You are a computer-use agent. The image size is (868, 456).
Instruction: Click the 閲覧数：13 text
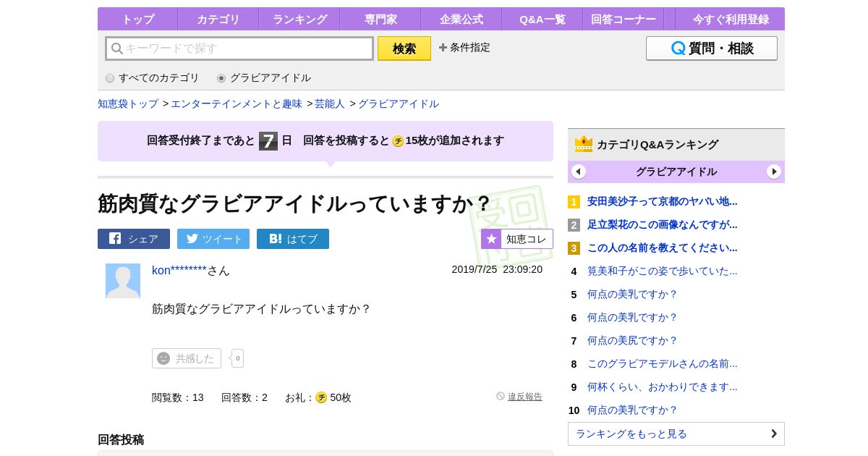pyautogui.click(x=178, y=397)
